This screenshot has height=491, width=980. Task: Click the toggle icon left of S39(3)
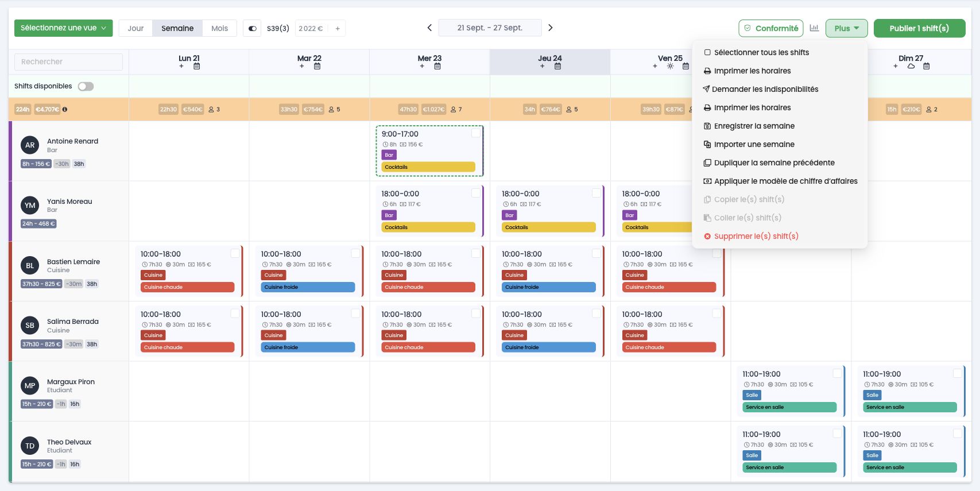pos(252,28)
